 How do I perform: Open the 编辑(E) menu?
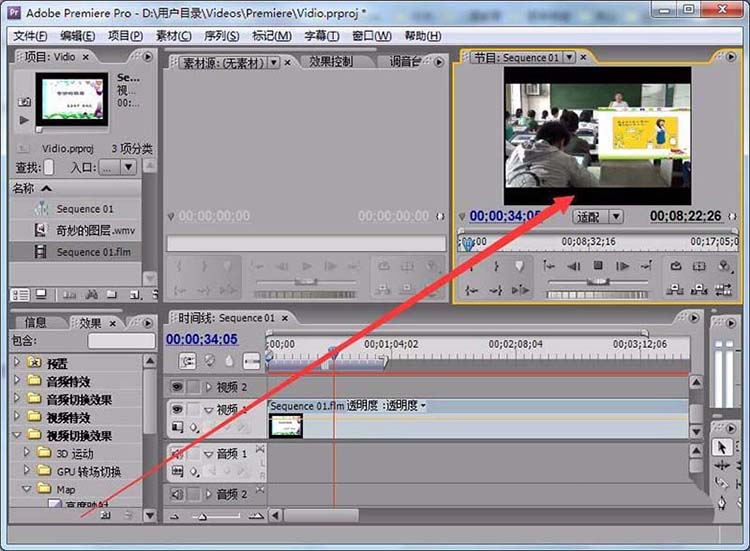coord(77,36)
